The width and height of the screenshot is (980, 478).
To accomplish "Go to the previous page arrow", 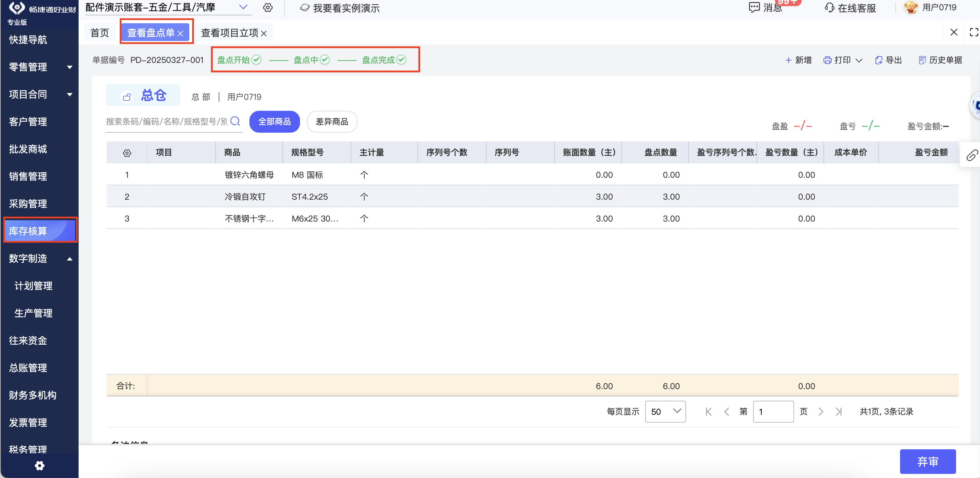I will (727, 411).
